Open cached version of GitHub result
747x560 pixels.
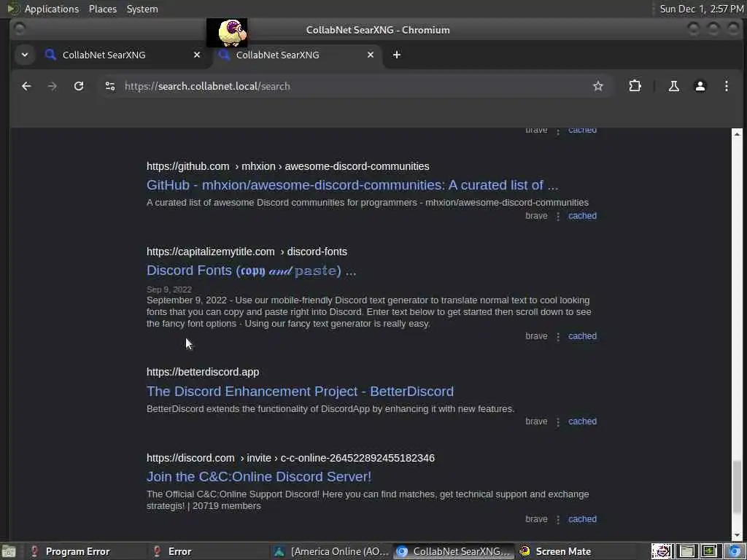582,216
